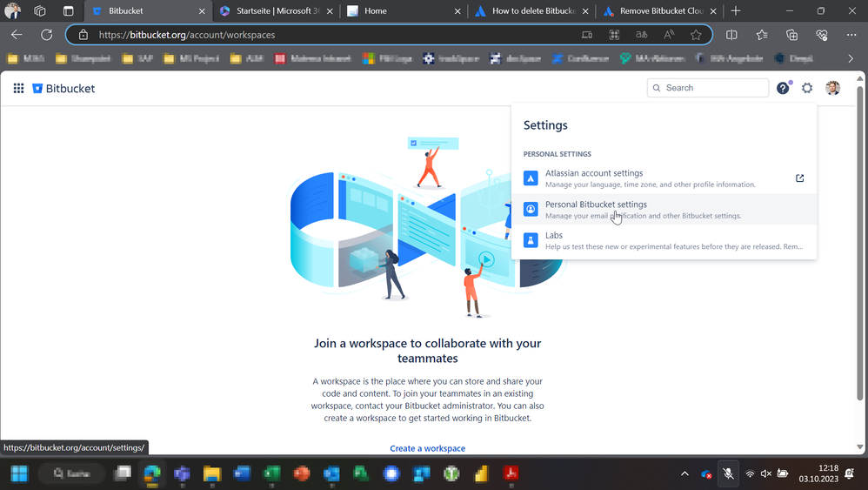This screenshot has width=868, height=490.
Task: Open workspaces icon in title bar
Action: click(39, 10)
